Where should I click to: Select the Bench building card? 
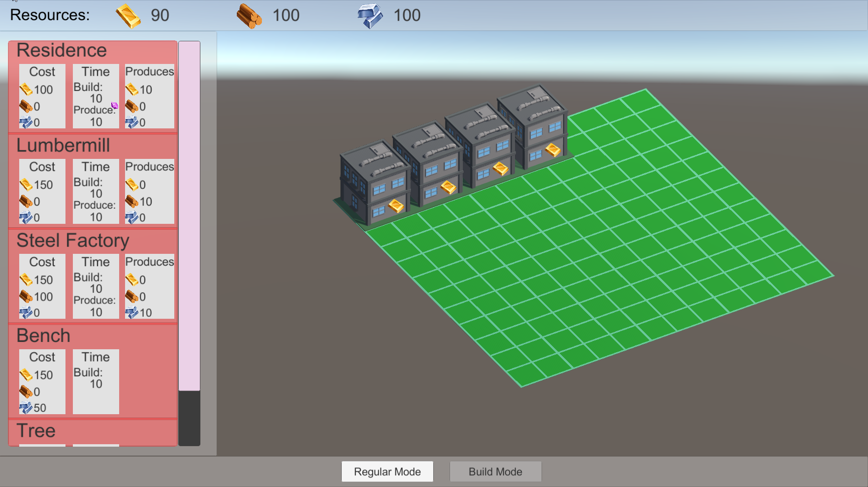point(93,371)
